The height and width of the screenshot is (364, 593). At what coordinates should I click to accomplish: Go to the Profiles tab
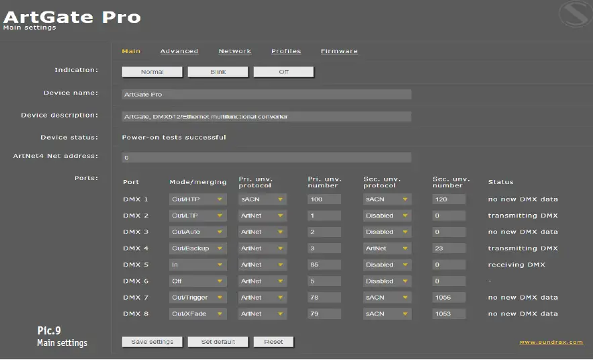click(286, 51)
